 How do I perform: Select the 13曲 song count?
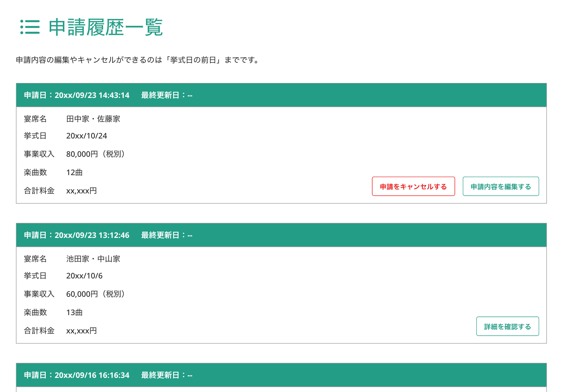(74, 312)
